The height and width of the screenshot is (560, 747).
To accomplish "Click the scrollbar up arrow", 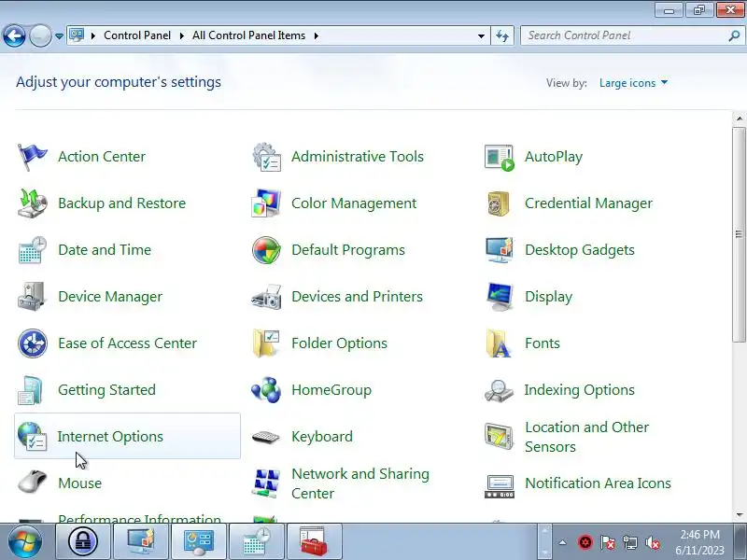I will (740, 119).
